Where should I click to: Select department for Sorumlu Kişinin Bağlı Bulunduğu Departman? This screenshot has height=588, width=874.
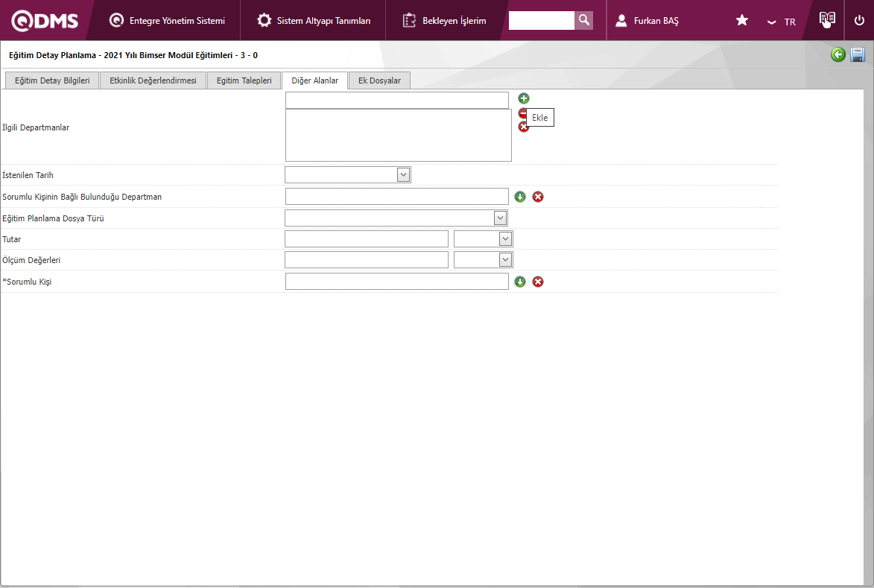click(520, 197)
